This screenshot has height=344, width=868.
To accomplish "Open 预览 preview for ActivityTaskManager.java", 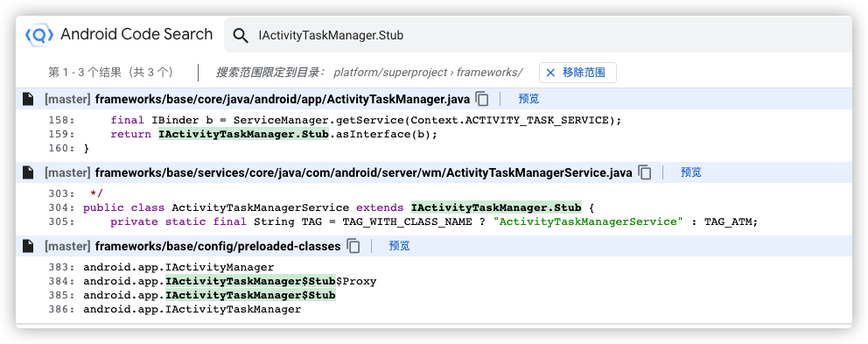I will point(528,99).
